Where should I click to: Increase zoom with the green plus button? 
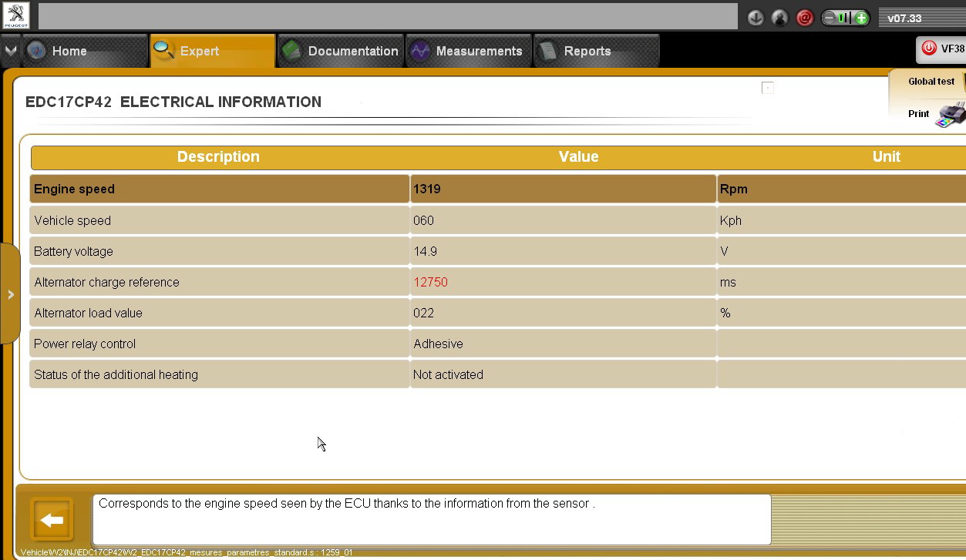861,18
